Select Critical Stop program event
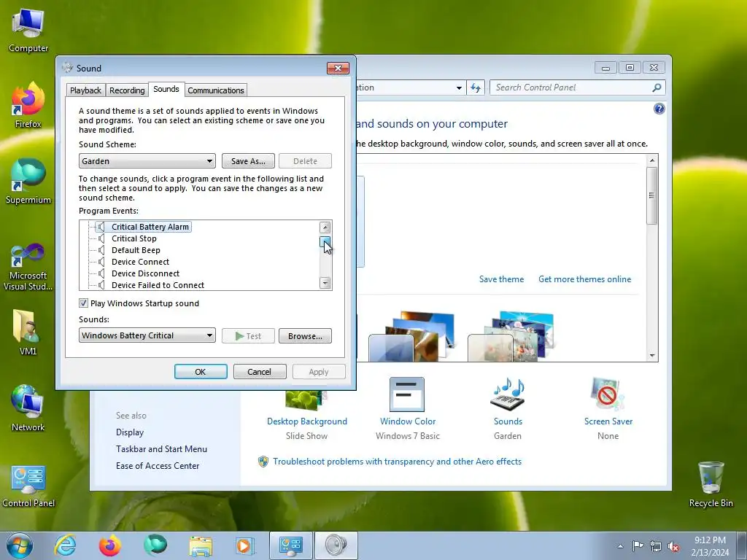 coord(134,238)
